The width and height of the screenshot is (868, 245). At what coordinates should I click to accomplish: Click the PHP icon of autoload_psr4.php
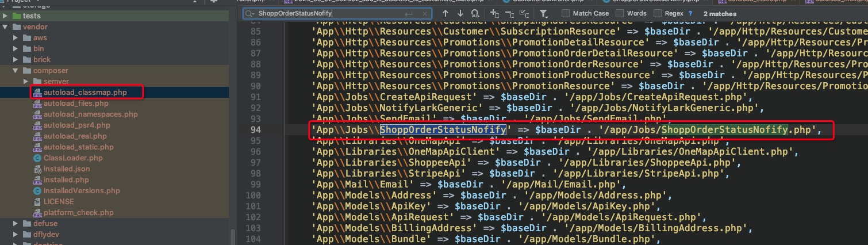tap(37, 125)
